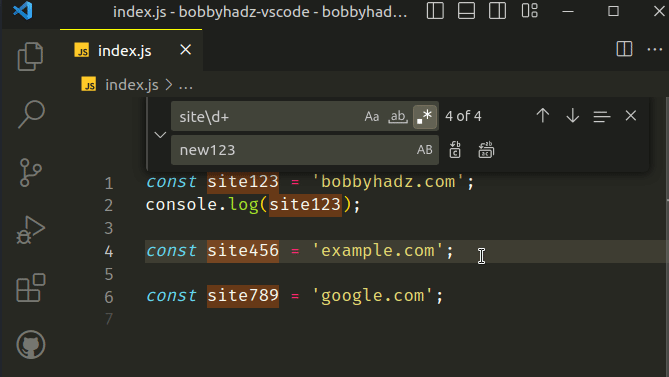Viewport: 669px width, 377px height.
Task: Click site123 on line 1
Action: [243, 182]
